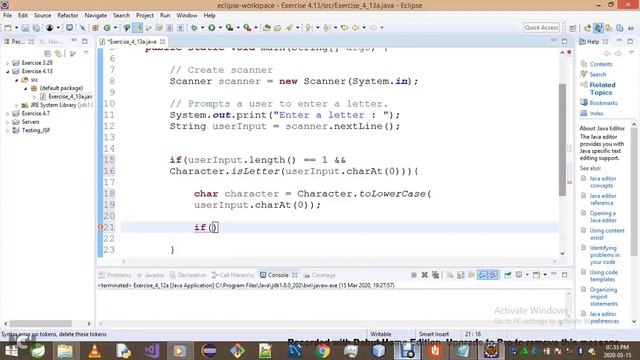Open Visual Studio from the taskbar
The width and height of the screenshot is (640, 360).
click(x=152, y=351)
